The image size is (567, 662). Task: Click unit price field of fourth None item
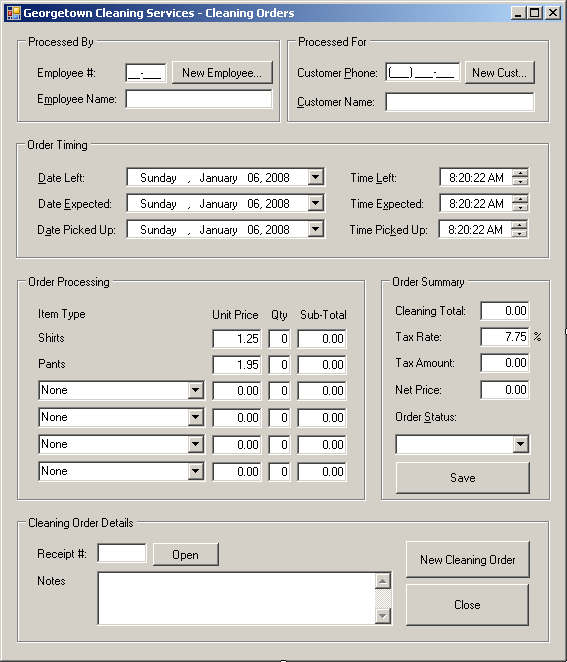coord(237,472)
